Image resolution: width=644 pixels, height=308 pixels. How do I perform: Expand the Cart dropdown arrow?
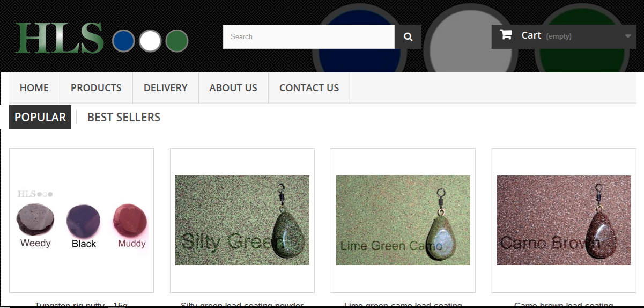coord(628,36)
